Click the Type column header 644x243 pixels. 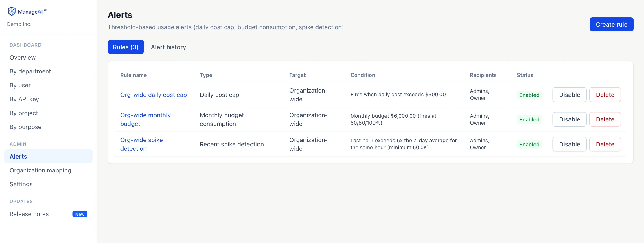pyautogui.click(x=206, y=75)
